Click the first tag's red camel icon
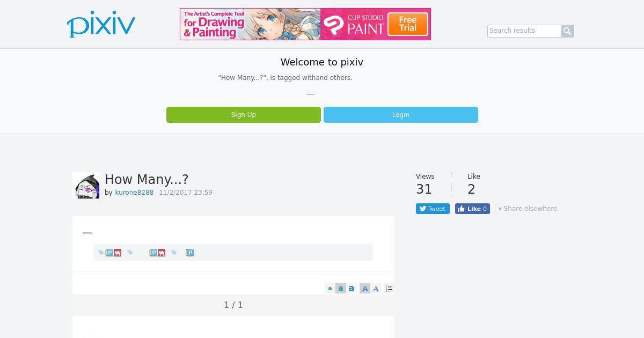 tap(118, 253)
